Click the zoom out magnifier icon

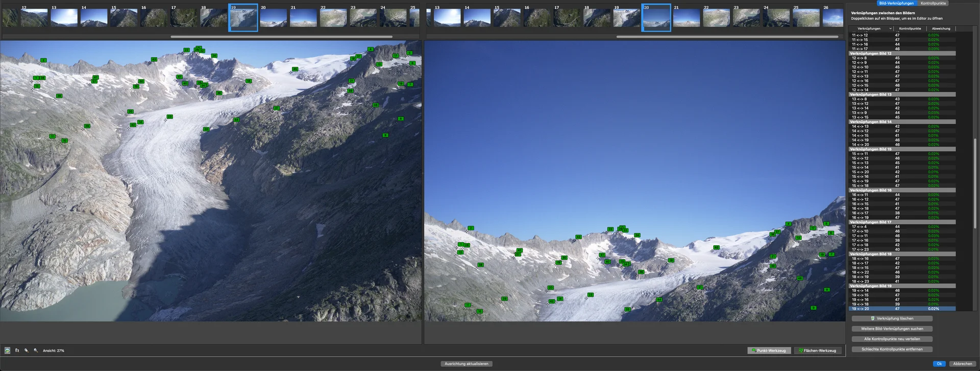click(x=35, y=351)
